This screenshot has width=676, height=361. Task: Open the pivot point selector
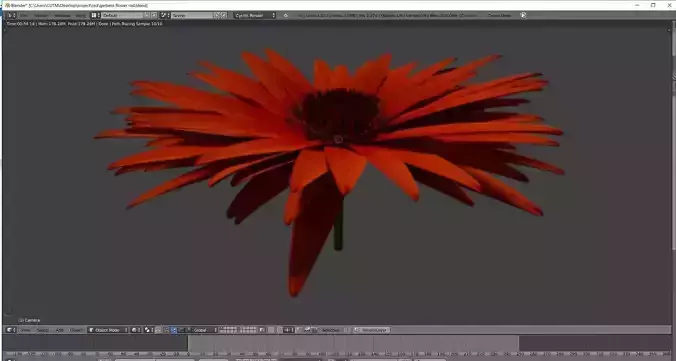(x=149, y=330)
